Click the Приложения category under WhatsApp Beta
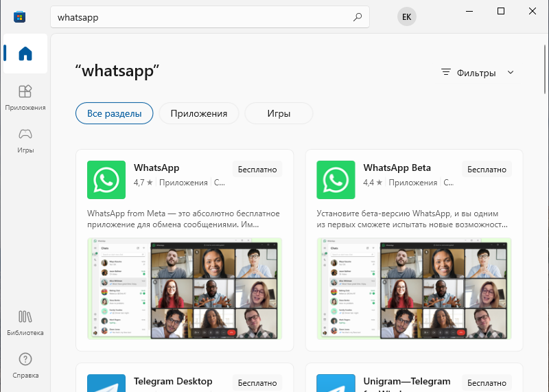 coord(413,183)
